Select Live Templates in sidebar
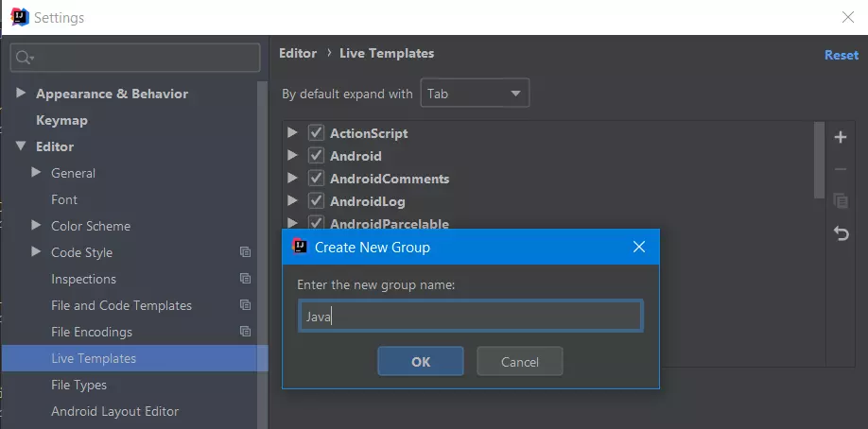The height and width of the screenshot is (429, 868). coord(134,358)
